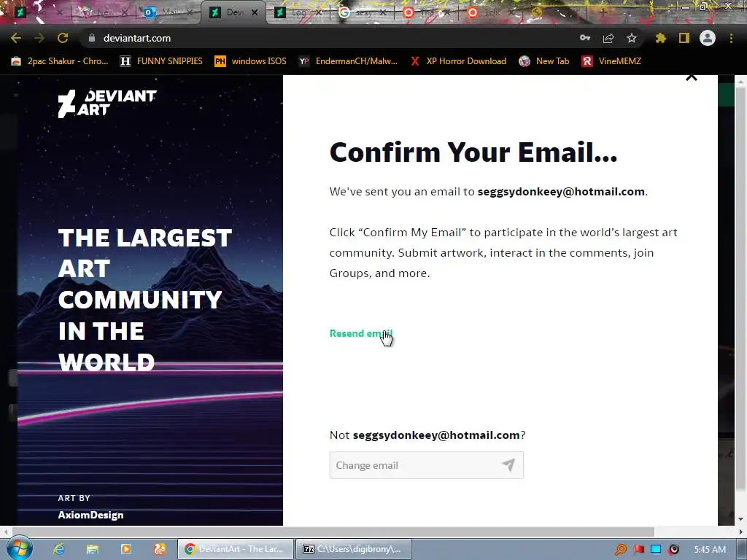
Task: Send the change email arrow
Action: click(x=508, y=465)
